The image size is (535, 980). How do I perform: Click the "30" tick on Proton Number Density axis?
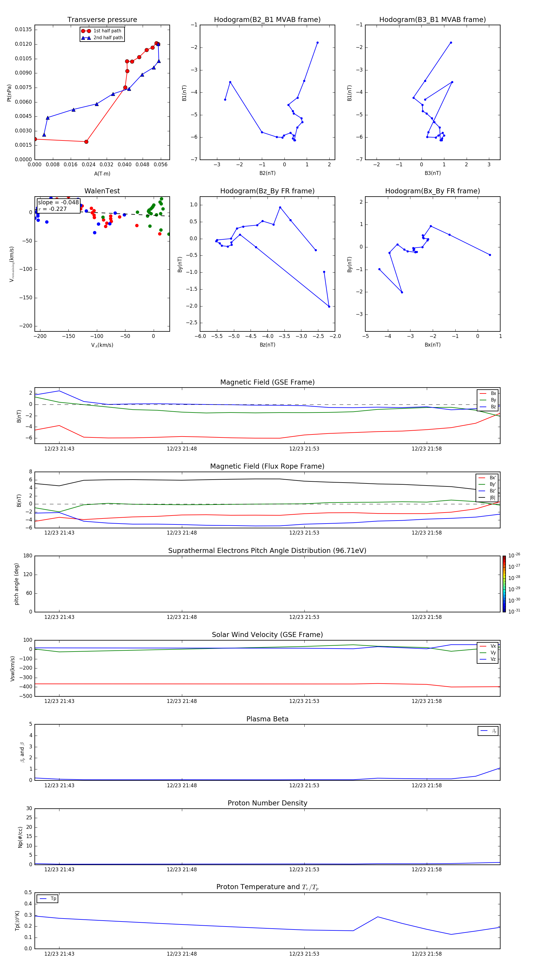click(29, 808)
